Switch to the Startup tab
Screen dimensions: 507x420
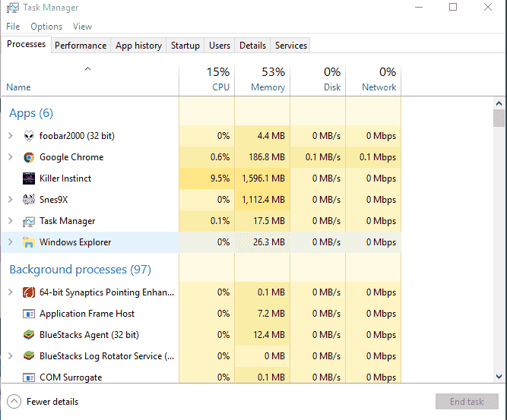[x=185, y=46]
